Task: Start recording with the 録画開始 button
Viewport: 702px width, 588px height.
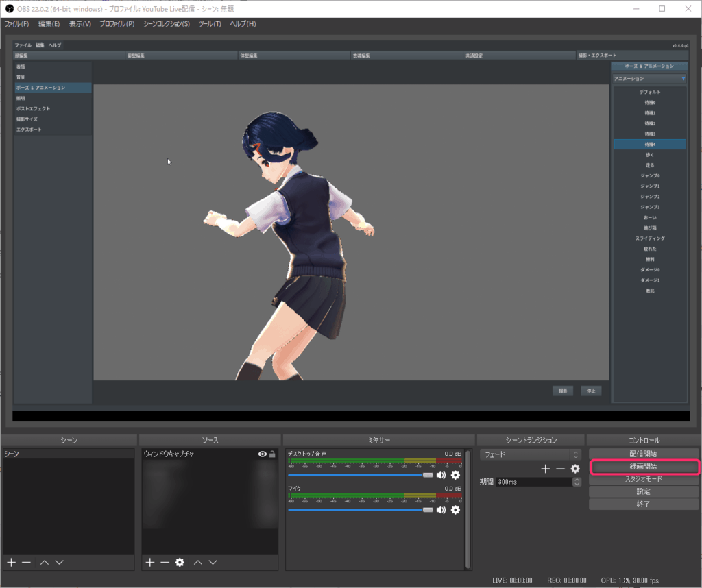Action: click(643, 466)
